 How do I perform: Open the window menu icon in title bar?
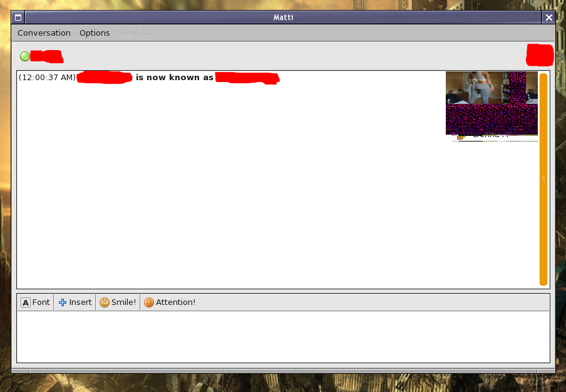click(18, 18)
